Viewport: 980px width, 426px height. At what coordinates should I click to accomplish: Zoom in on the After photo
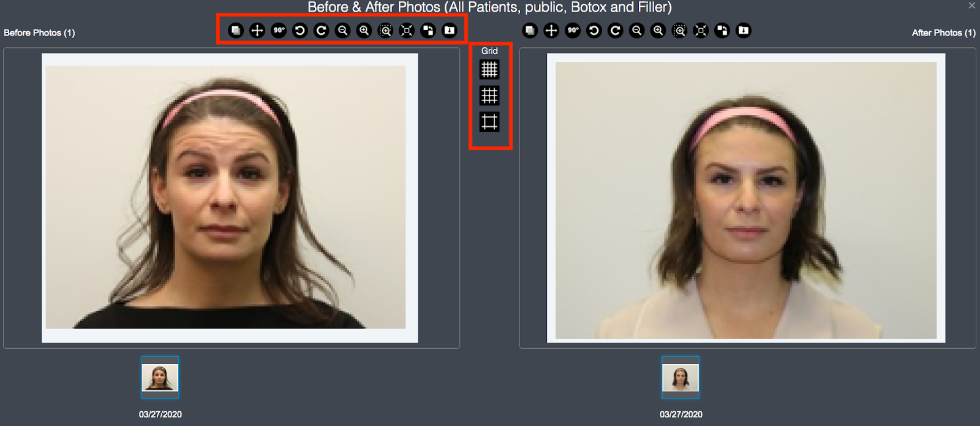coord(658,30)
